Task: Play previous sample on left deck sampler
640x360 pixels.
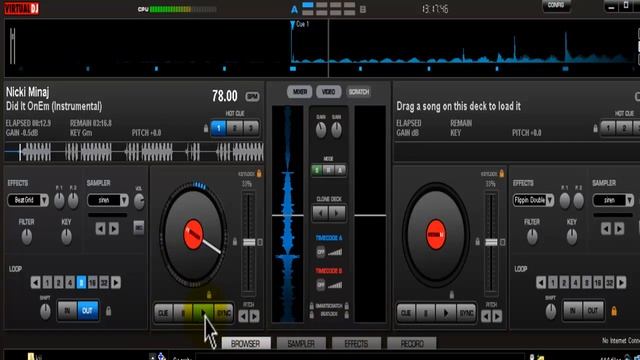Action: tap(100, 229)
